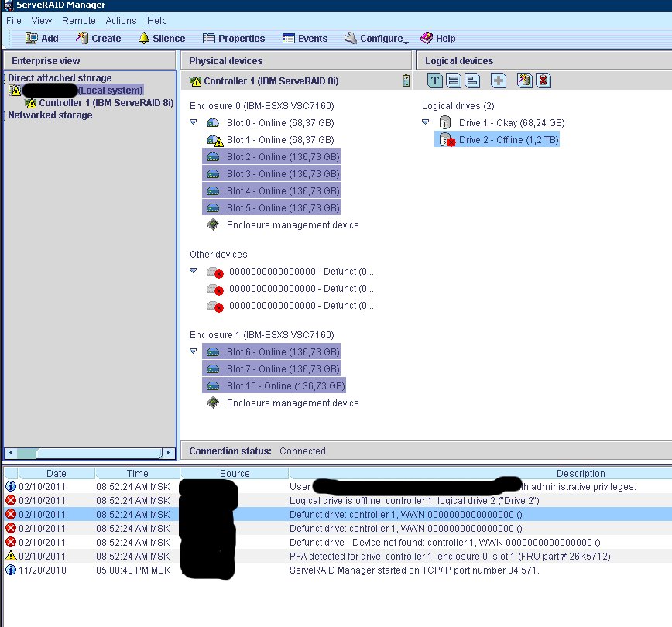Open the Remote menu
This screenshot has height=627, width=672.
click(79, 21)
